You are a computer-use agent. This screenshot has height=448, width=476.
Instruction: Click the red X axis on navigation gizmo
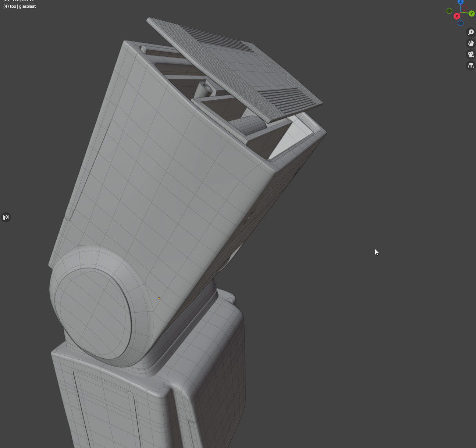[457, 16]
